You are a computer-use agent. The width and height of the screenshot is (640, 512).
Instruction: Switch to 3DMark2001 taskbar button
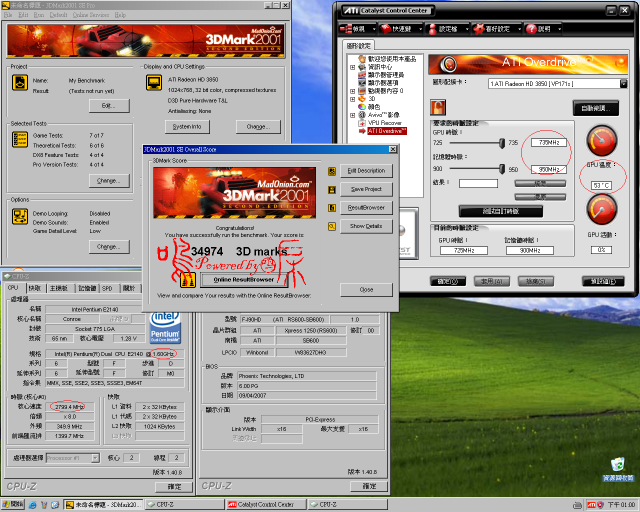[x=103, y=505]
